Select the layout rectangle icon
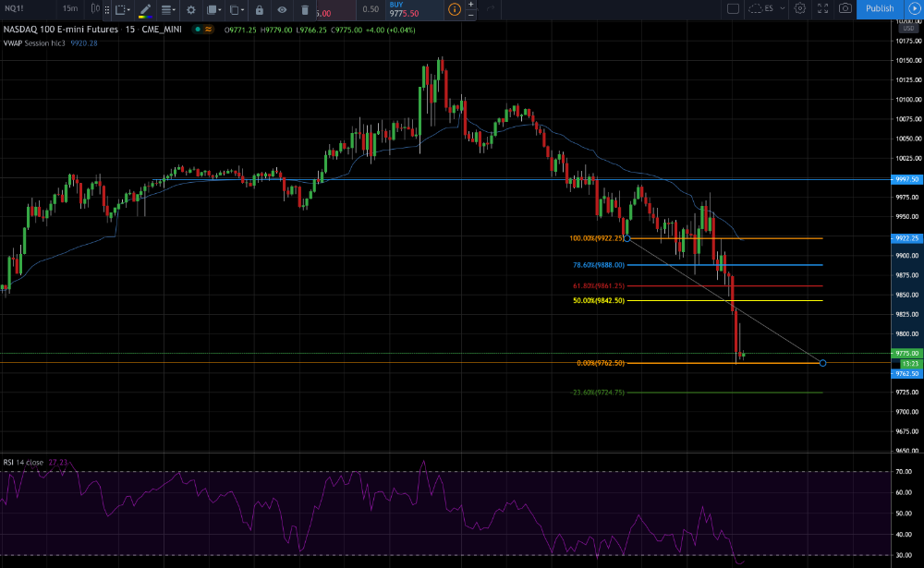Viewport: 924px width, 568px height. [x=733, y=8]
